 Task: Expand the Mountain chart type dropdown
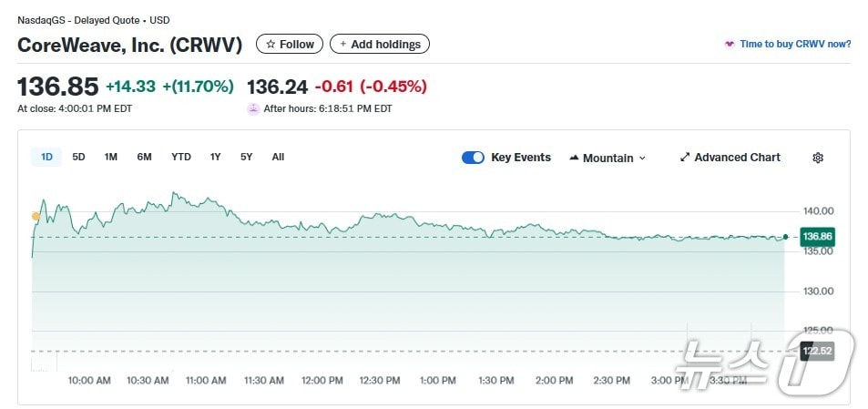click(x=608, y=158)
